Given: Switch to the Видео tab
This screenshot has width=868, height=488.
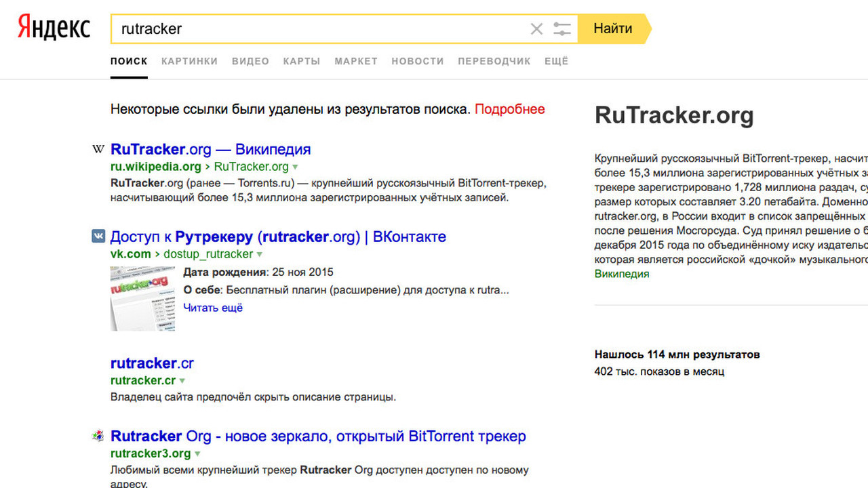Looking at the screenshot, I should [250, 61].
